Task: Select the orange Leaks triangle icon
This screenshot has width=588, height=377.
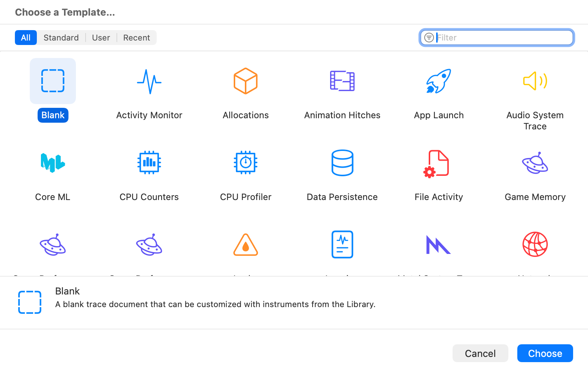Action: (246, 245)
